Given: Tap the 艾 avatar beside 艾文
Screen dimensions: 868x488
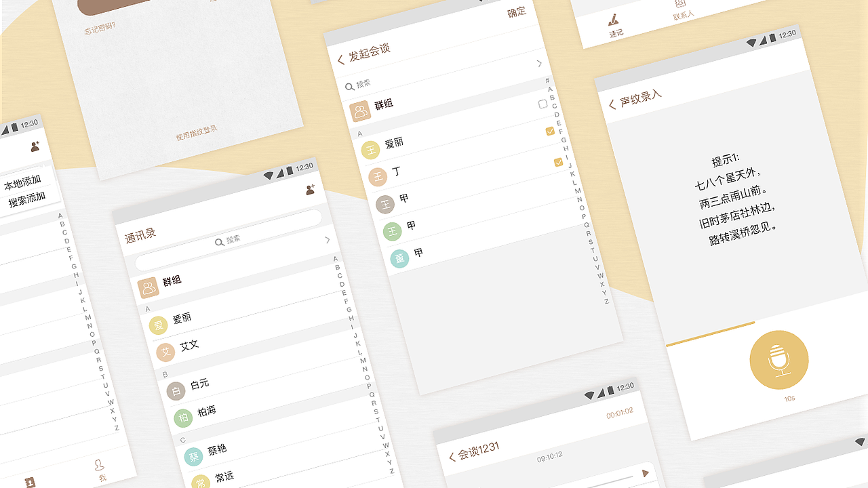Looking at the screenshot, I should (x=165, y=352).
